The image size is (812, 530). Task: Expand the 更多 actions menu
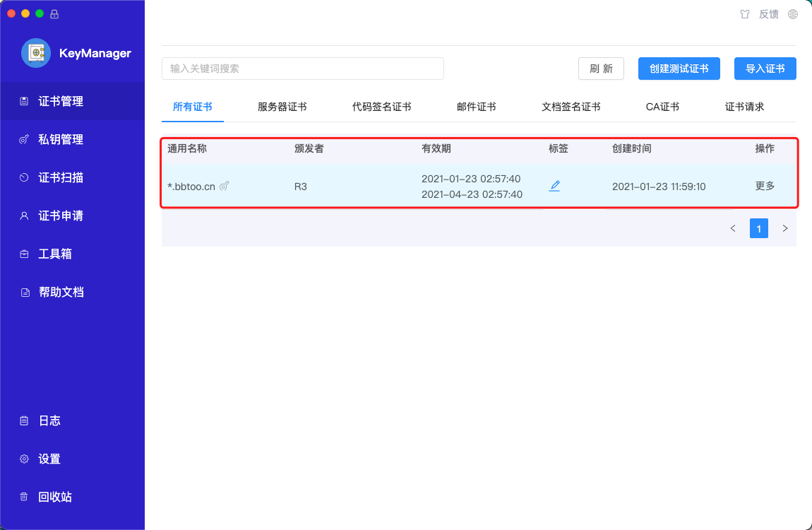765,186
